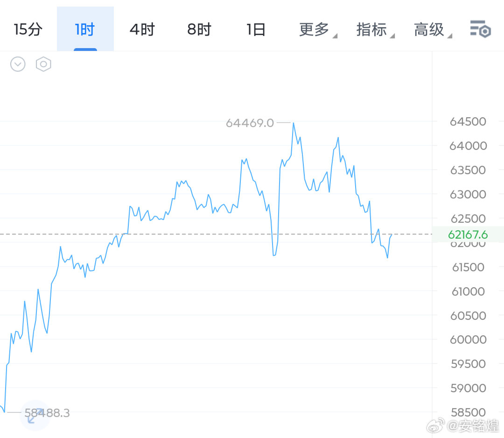Open the 指标 indicators dropdown
Image resolution: width=504 pixels, height=438 pixels.
point(375,29)
